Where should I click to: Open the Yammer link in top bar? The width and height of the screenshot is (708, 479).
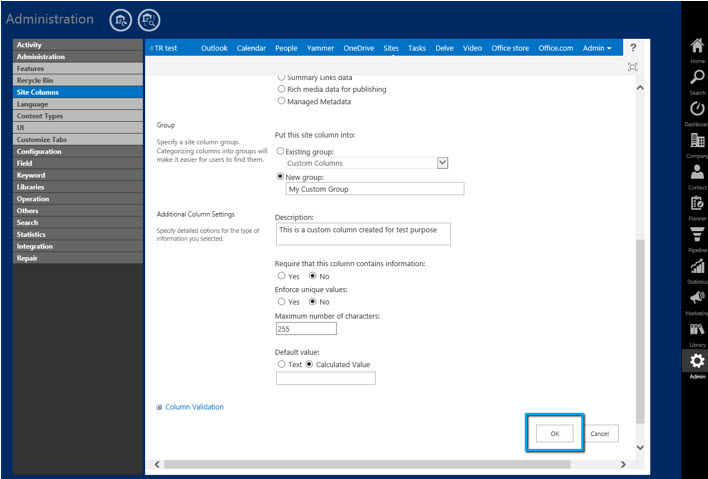coord(320,48)
